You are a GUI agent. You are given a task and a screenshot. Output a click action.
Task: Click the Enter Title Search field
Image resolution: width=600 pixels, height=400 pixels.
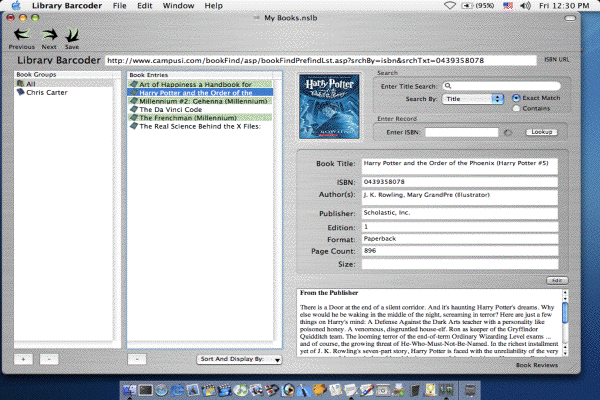[501, 86]
